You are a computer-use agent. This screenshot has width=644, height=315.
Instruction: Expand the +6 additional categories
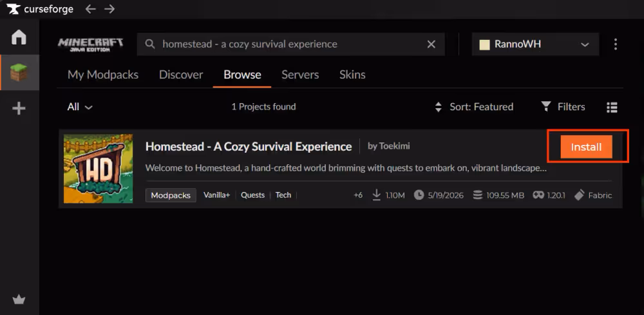pyautogui.click(x=358, y=195)
